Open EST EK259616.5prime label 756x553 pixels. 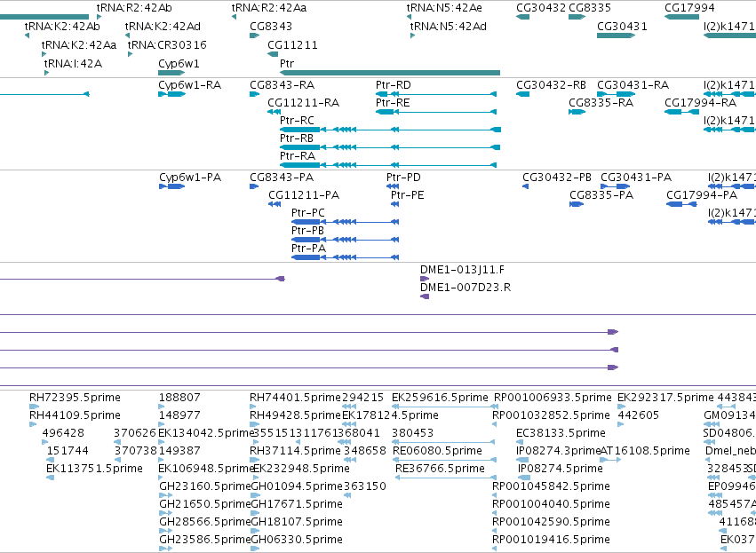[440, 398]
